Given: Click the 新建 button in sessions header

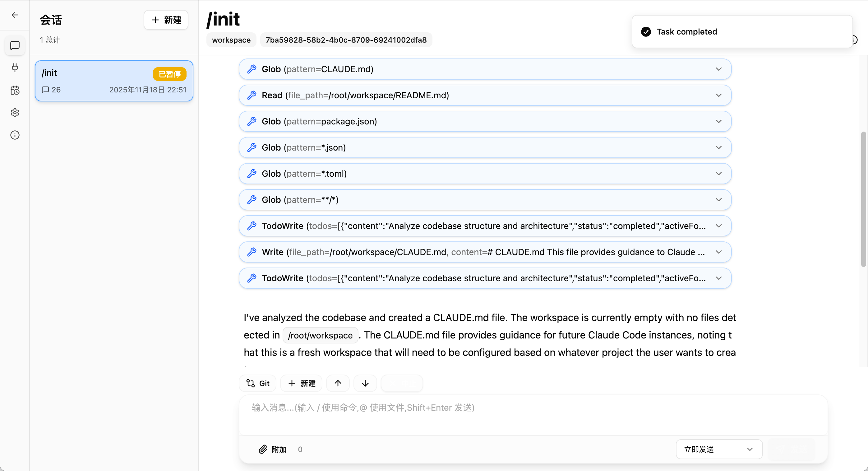Looking at the screenshot, I should [166, 20].
